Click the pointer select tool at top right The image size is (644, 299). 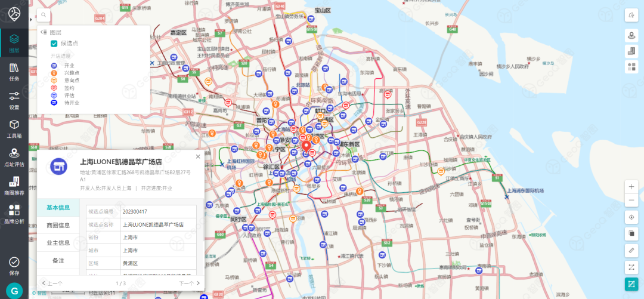631,15
